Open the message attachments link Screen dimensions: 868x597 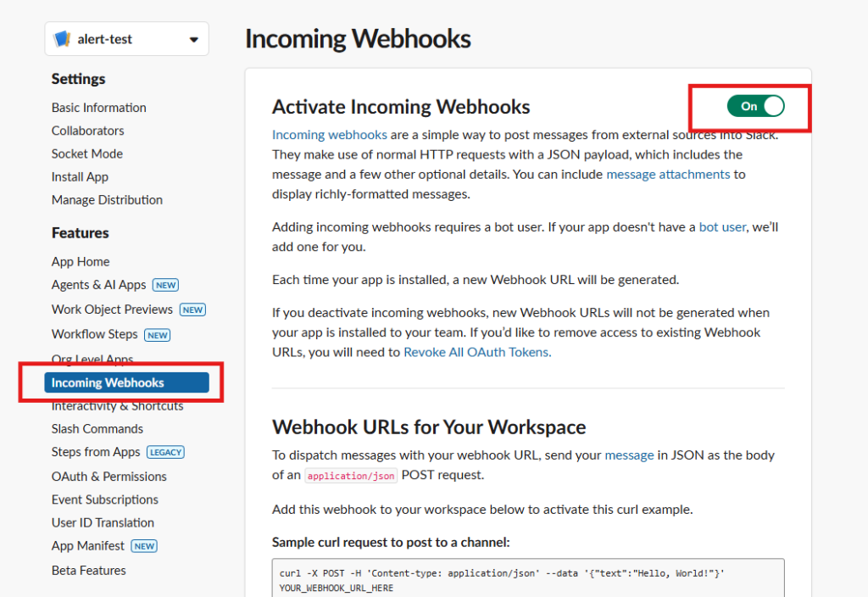tap(668, 174)
